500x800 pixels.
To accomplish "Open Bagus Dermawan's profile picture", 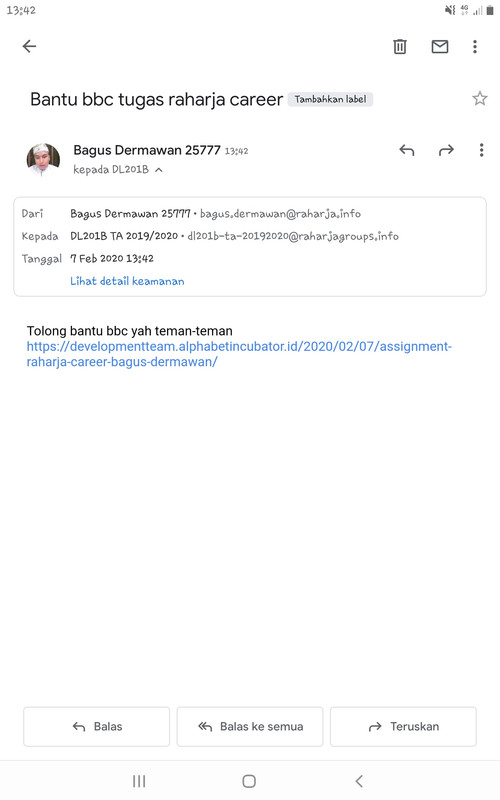I will (43, 160).
